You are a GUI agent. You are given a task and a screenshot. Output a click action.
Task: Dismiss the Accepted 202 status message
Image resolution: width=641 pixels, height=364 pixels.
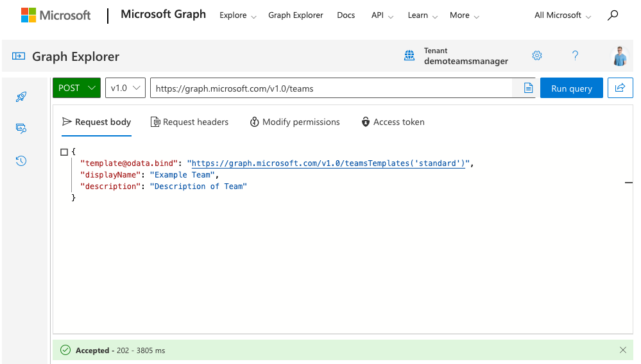point(622,350)
